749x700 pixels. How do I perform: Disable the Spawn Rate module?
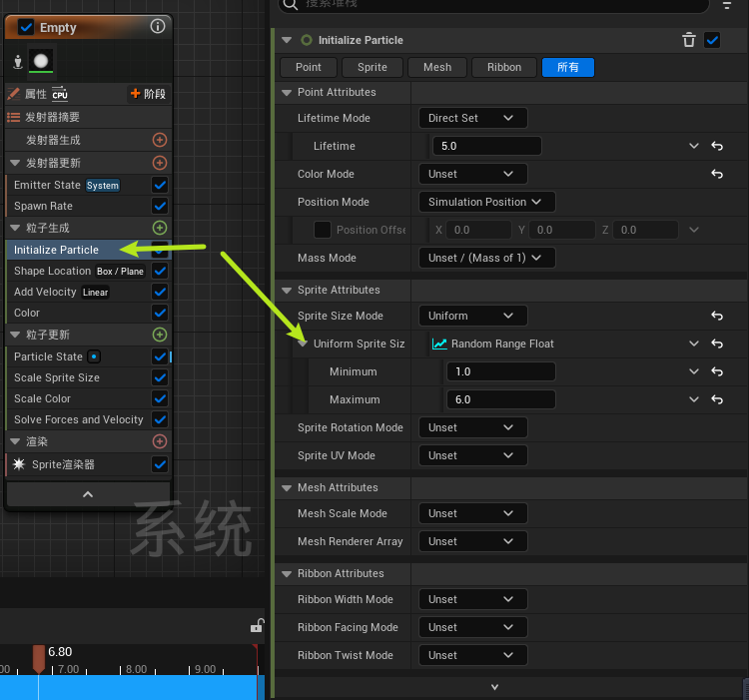coord(160,206)
